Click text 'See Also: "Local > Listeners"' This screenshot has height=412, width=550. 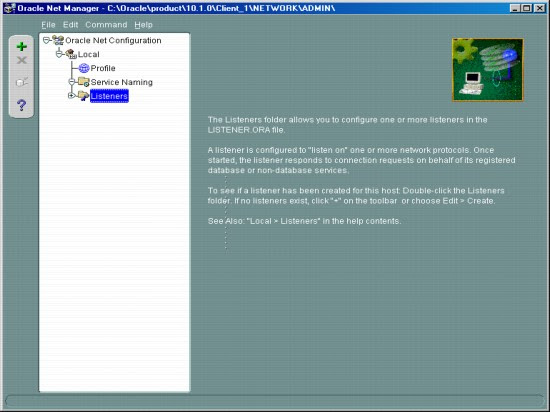tap(264, 221)
